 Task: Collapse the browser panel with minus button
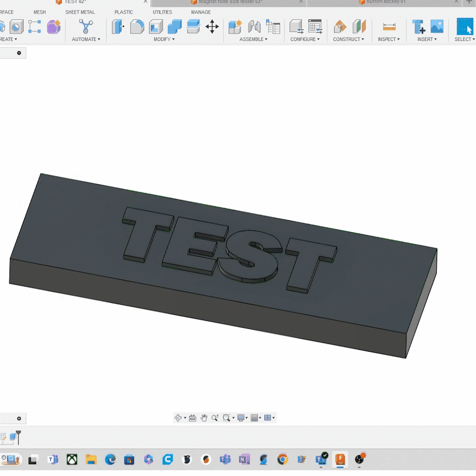(x=19, y=53)
